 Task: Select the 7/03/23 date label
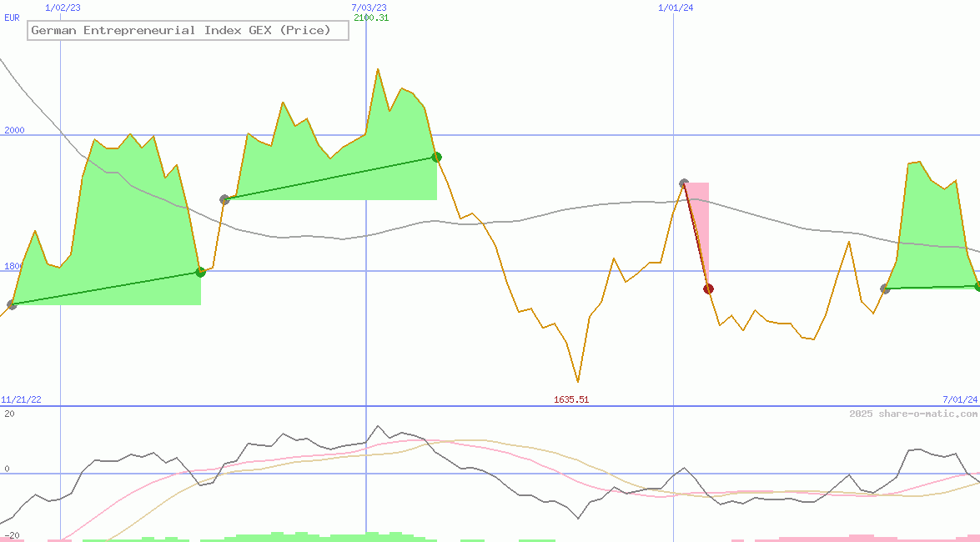coord(369,8)
